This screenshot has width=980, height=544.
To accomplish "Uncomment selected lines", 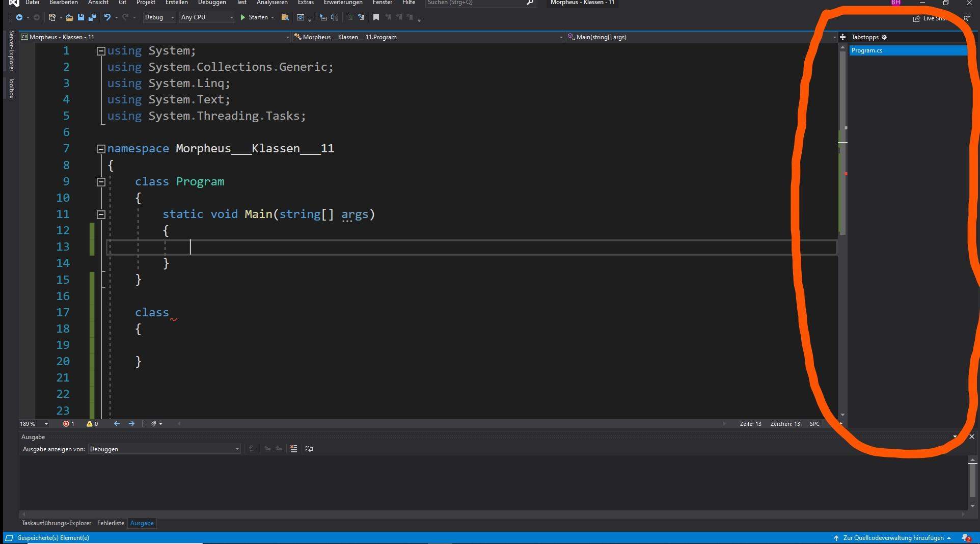I will [361, 17].
